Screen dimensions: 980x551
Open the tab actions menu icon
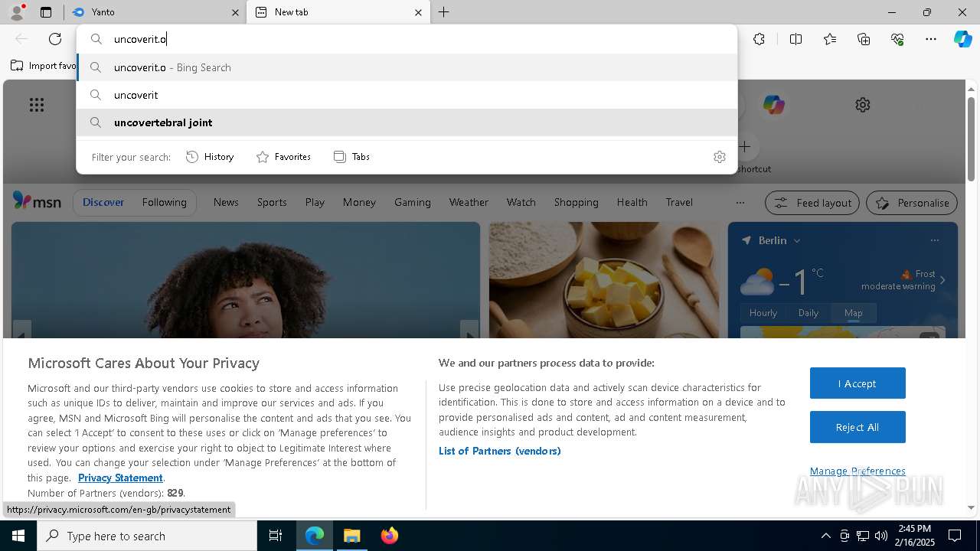[46, 12]
